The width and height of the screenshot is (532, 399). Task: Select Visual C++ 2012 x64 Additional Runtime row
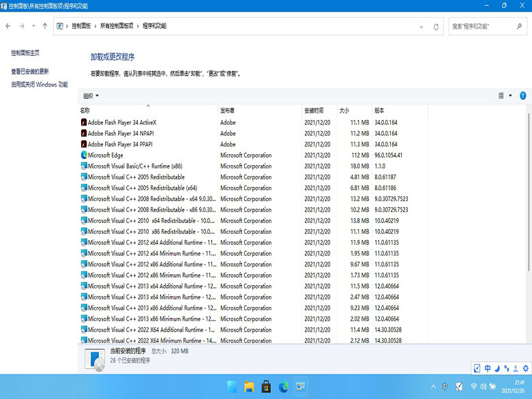coord(253,242)
